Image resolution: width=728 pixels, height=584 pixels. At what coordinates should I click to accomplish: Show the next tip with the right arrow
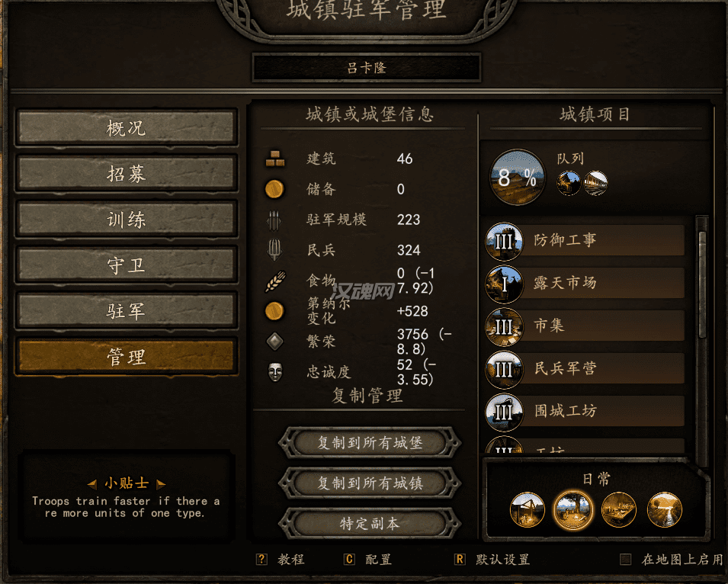point(161,484)
